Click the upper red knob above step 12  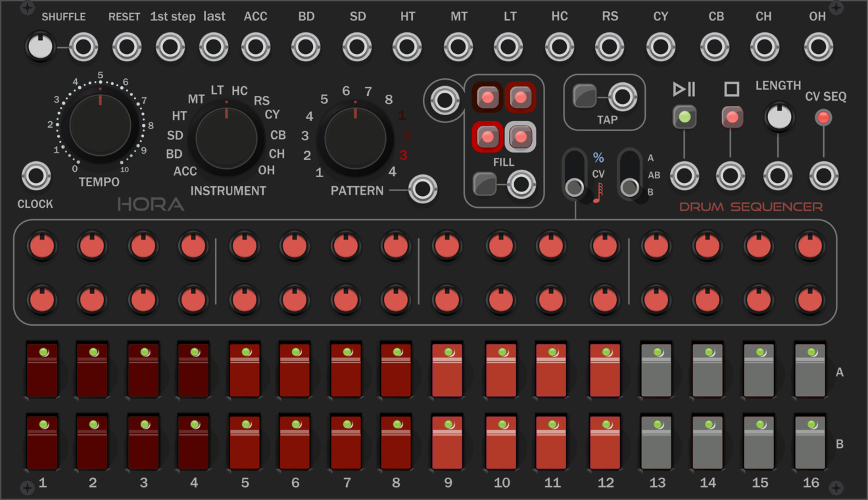click(604, 246)
